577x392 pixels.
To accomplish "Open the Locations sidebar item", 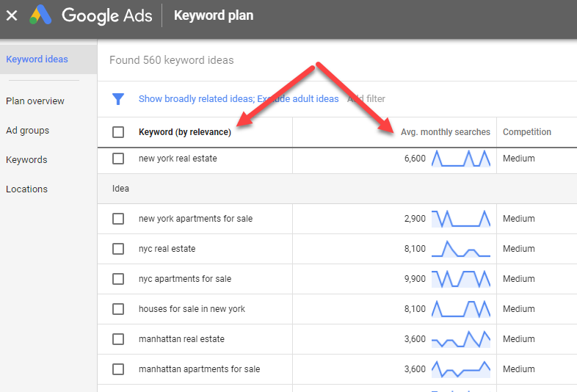I will 27,189.
